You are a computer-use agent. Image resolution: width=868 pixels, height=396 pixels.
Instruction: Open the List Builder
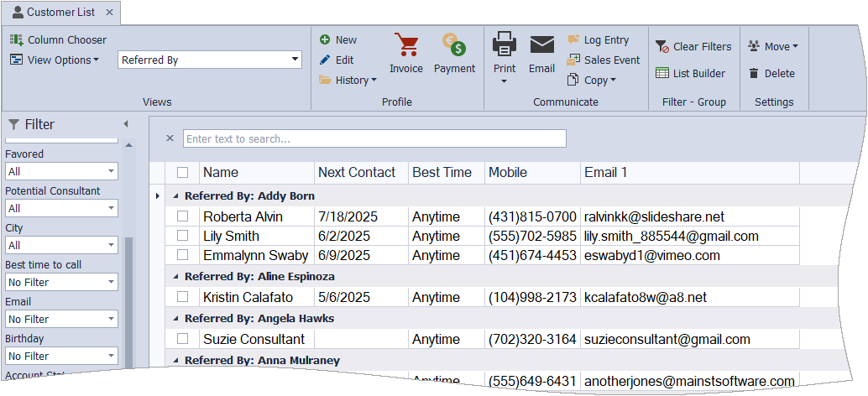pyautogui.click(x=690, y=73)
